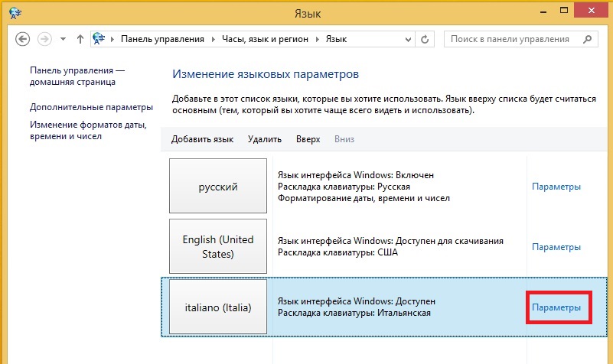Expand the chevron after Панель управления
The image size is (613, 364).
(213, 39)
